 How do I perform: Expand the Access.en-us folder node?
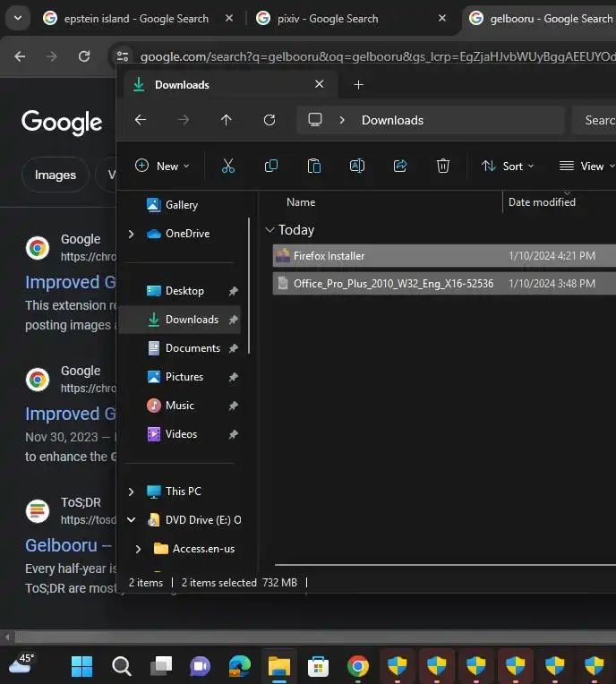[x=138, y=549]
